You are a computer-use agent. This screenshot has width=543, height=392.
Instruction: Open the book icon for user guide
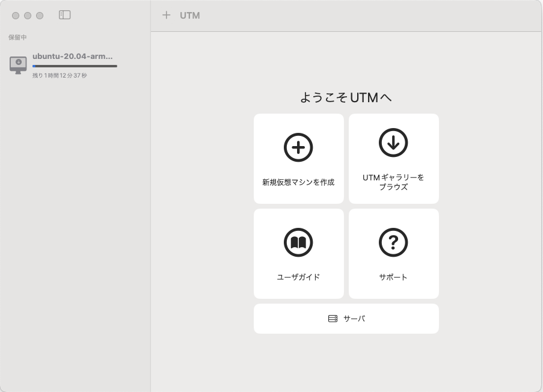(298, 242)
